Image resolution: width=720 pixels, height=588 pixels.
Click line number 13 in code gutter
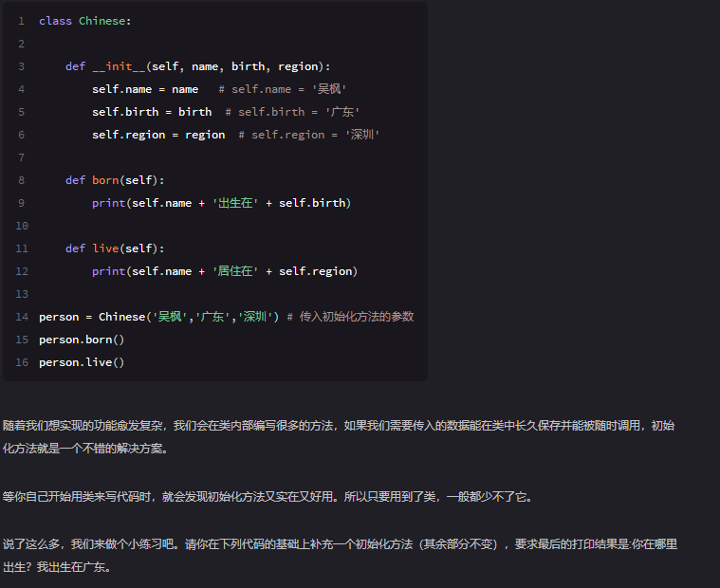[x=22, y=294]
